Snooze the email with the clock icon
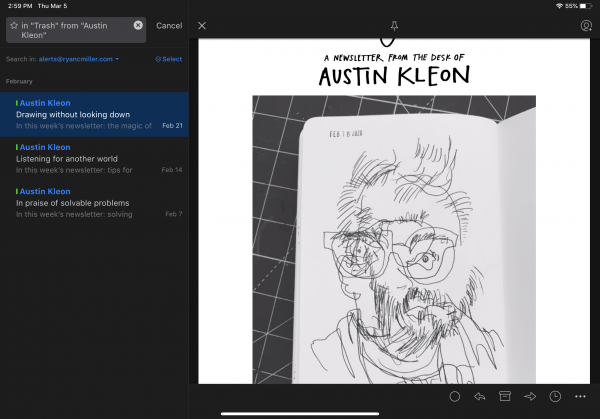This screenshot has width=600, height=419. click(x=555, y=397)
